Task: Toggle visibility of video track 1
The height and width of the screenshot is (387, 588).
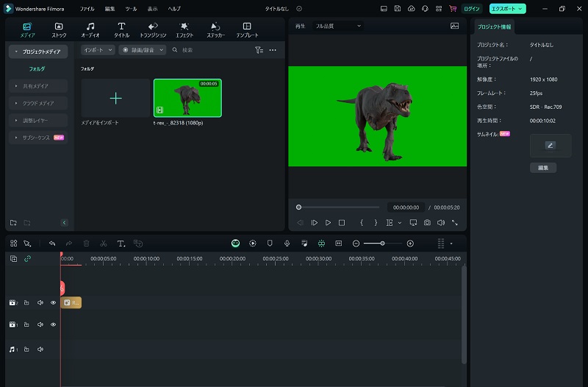Action: tap(53, 324)
